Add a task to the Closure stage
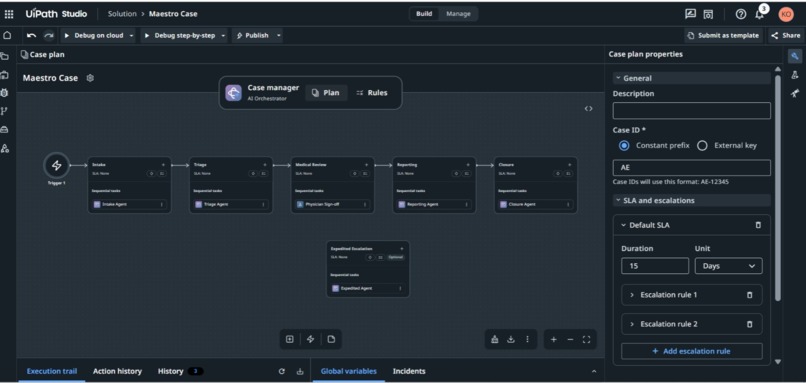This screenshot has height=383, width=806. point(570,165)
